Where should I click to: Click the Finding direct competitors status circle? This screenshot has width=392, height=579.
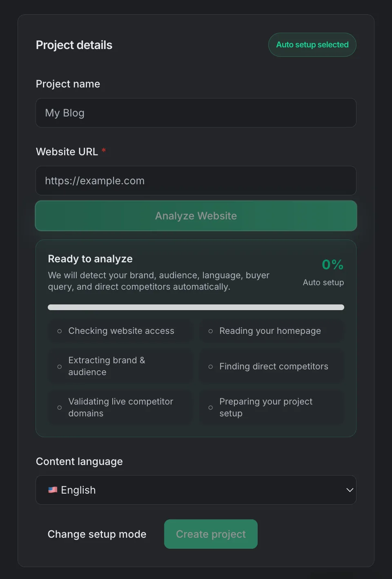click(211, 367)
